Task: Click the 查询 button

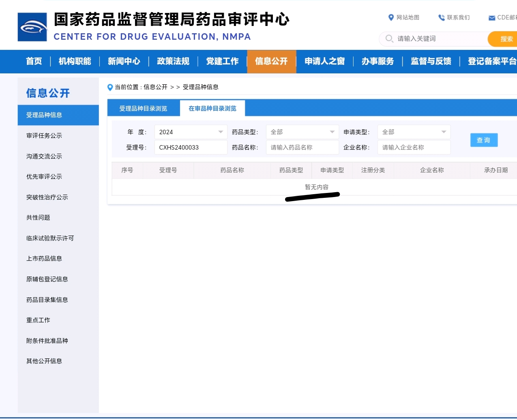Action: [484, 140]
